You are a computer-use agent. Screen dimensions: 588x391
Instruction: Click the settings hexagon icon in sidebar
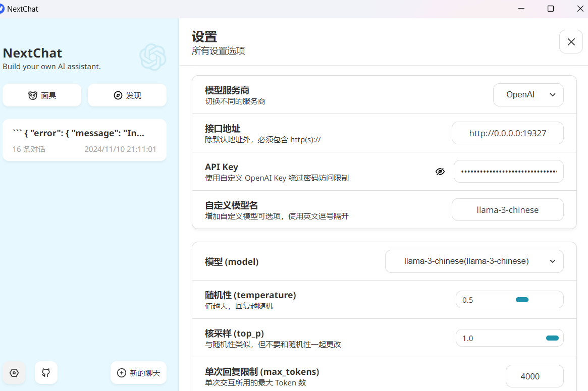click(x=14, y=373)
